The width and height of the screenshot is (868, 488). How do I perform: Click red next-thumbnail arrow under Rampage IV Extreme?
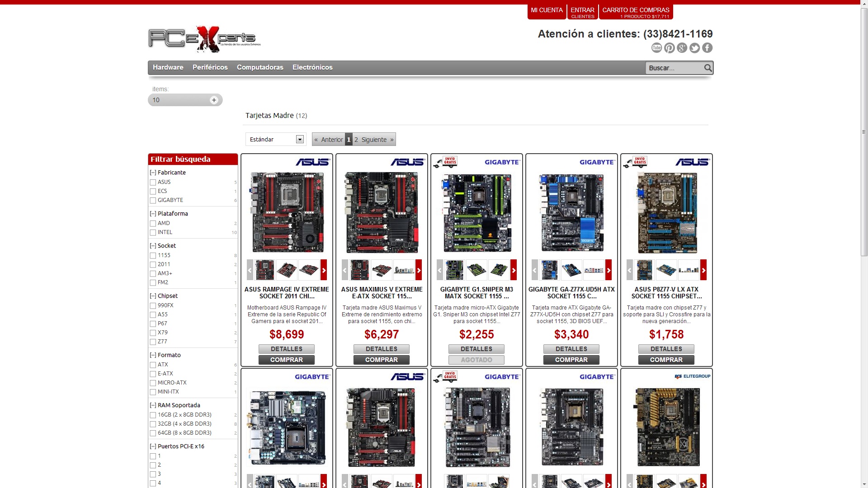point(324,270)
